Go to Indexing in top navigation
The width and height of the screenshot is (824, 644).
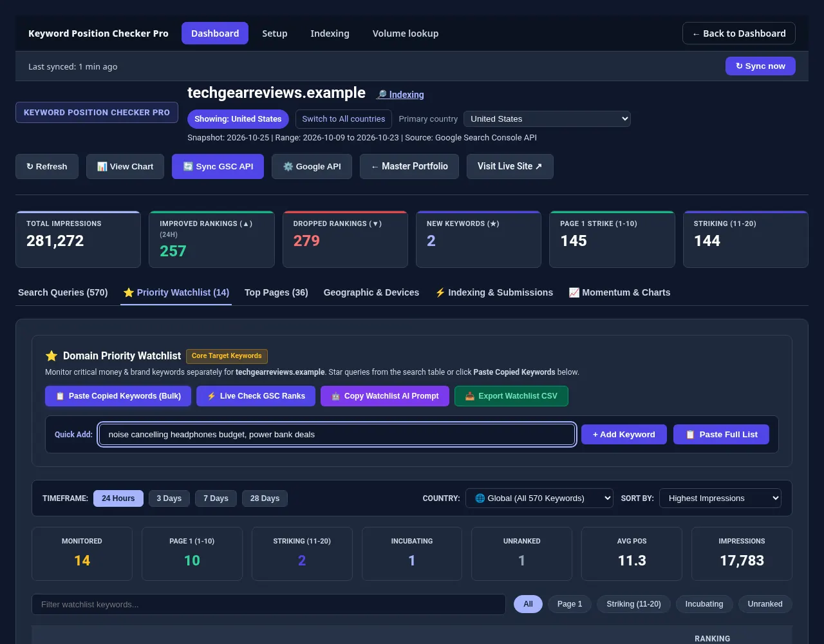tap(330, 33)
